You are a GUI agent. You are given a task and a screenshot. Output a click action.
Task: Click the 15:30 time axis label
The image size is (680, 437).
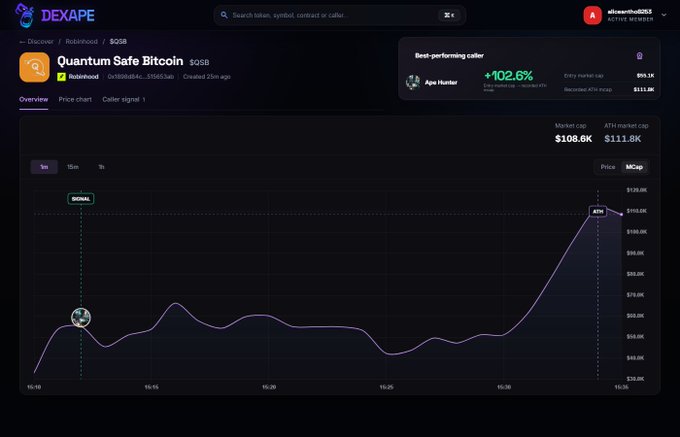(x=504, y=387)
